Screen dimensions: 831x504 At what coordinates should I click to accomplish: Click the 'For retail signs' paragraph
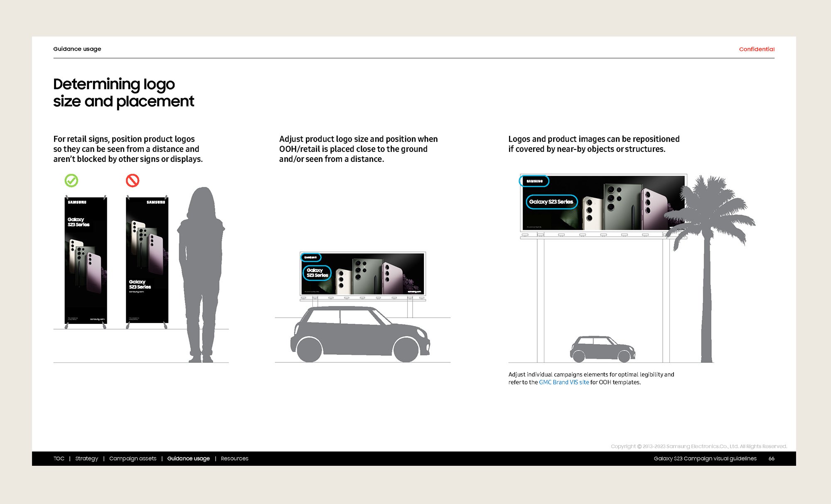128,149
